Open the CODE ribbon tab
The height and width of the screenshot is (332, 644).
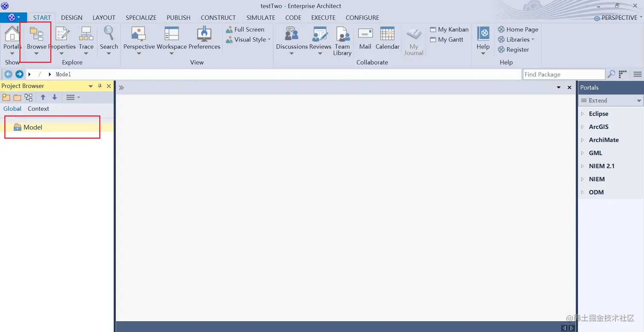(x=293, y=18)
